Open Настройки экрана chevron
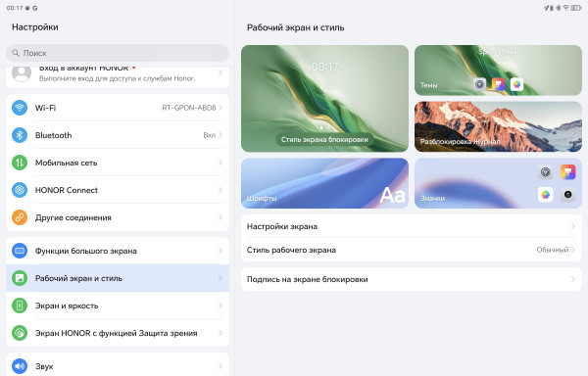 [x=573, y=226]
